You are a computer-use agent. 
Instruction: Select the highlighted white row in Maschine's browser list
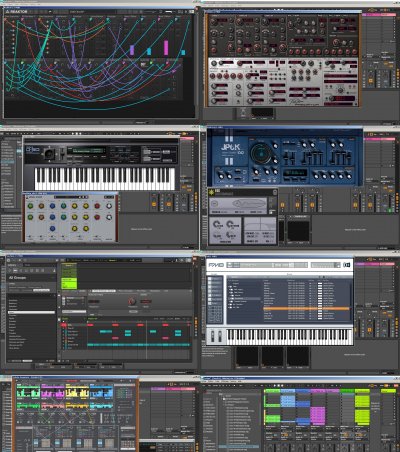point(31,312)
